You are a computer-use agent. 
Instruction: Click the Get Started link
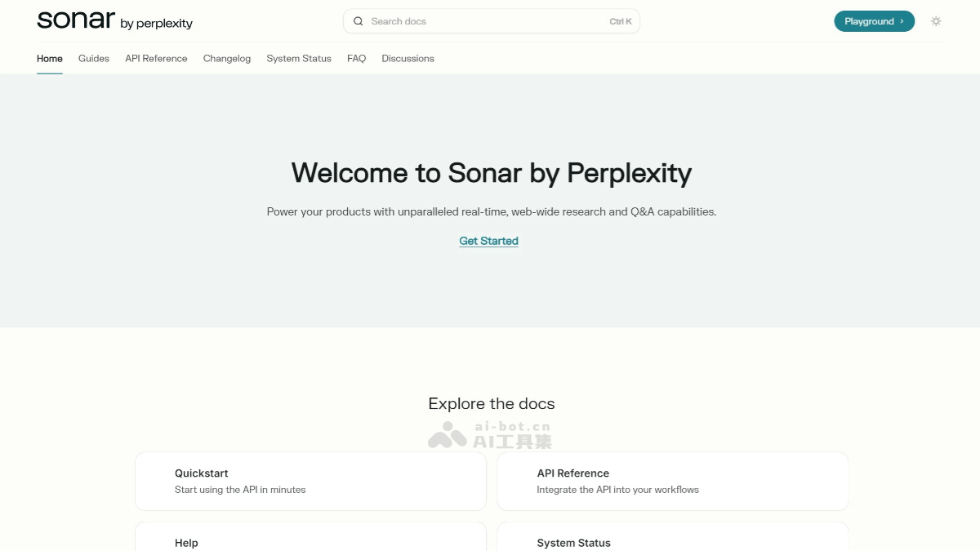coord(488,240)
